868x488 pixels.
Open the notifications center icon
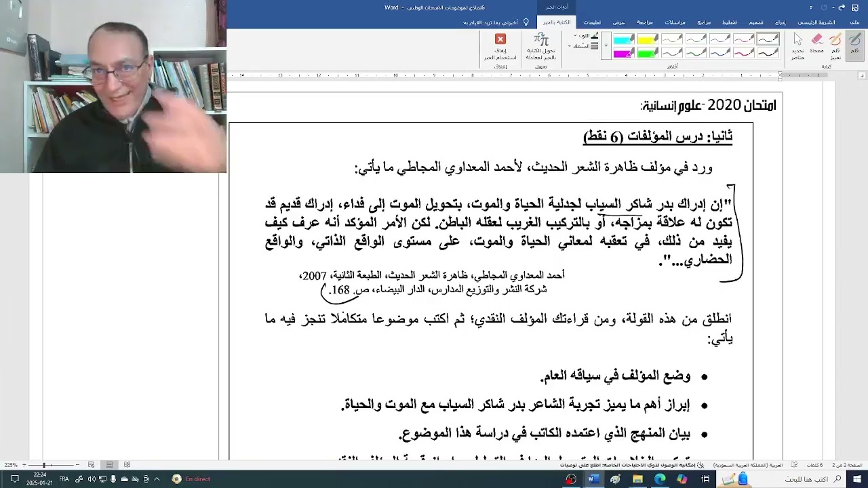(14, 479)
